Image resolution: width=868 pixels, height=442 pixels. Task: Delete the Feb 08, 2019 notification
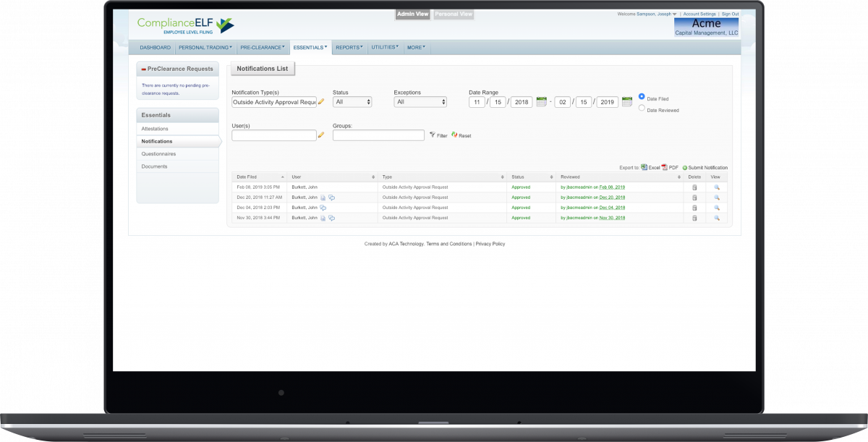[694, 187]
